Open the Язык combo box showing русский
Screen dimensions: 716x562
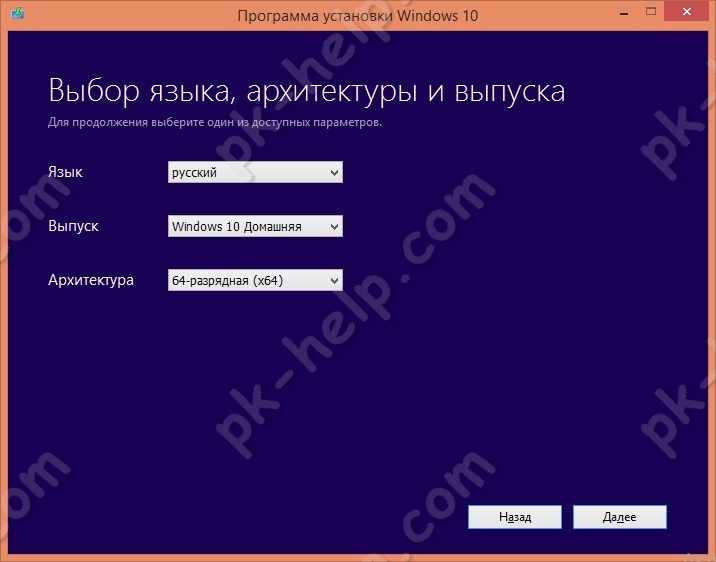click(255, 172)
